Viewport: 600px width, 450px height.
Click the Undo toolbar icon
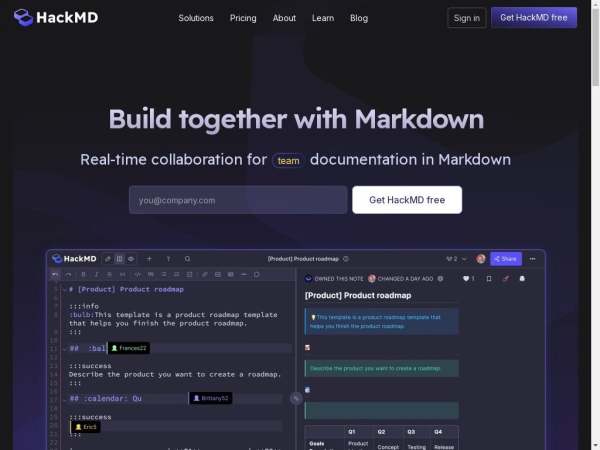click(55, 274)
